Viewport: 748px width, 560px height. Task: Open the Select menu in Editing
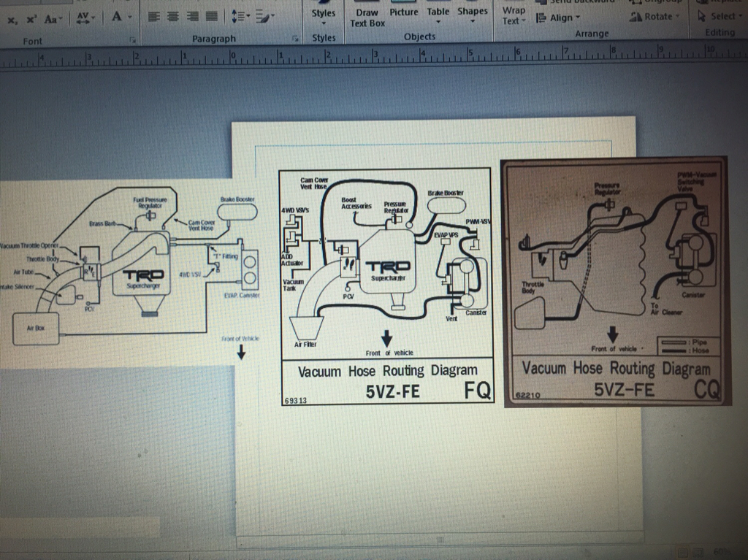[x=720, y=16]
